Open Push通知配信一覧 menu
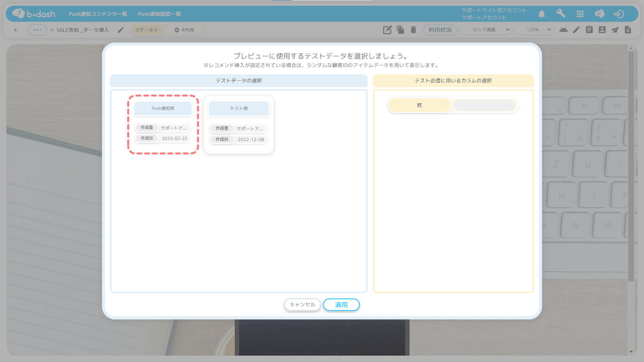 coord(159,14)
